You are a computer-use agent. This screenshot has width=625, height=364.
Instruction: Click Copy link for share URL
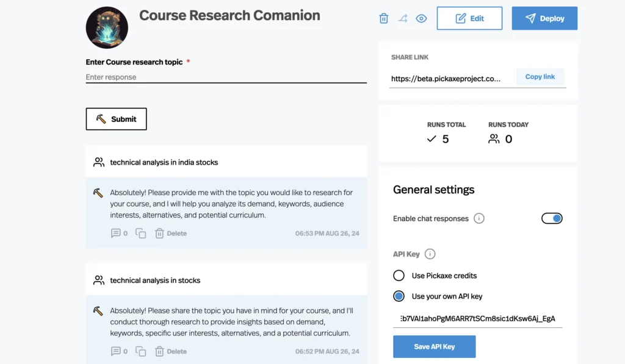[x=540, y=77]
